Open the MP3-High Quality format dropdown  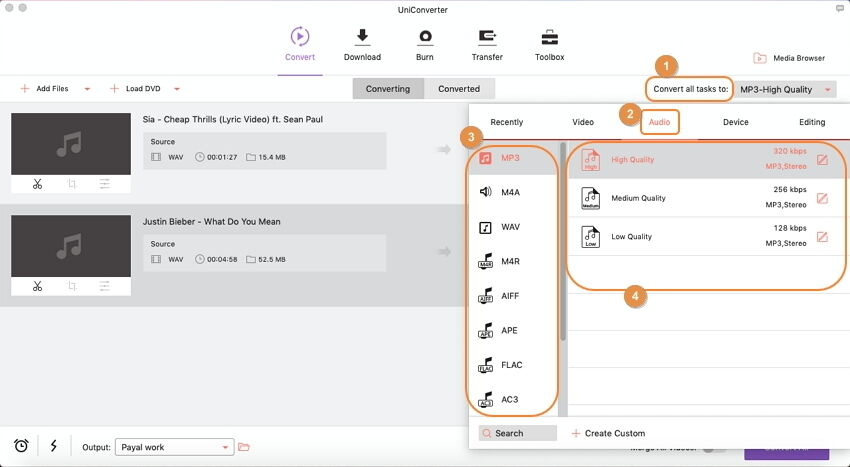tap(786, 89)
